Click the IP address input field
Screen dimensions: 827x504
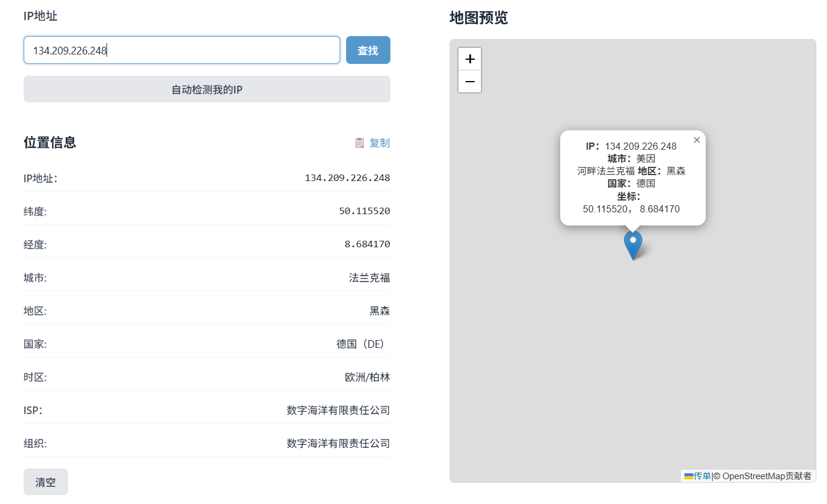pyautogui.click(x=182, y=50)
